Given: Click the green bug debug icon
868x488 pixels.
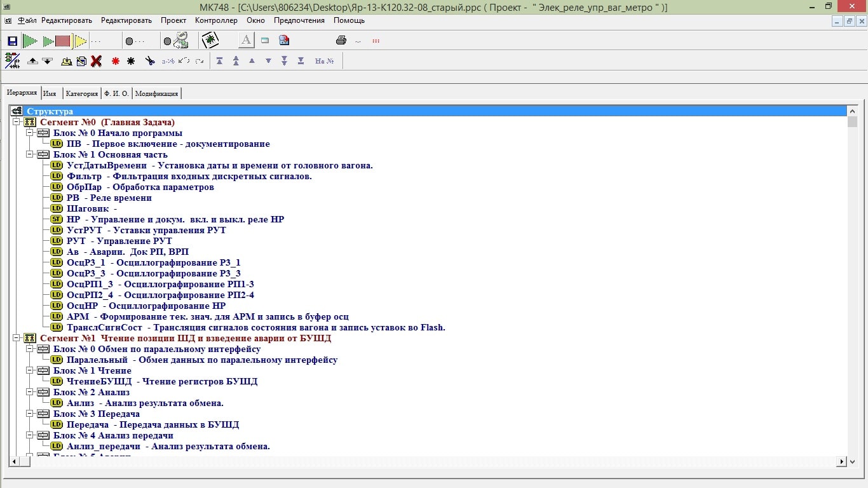Looking at the screenshot, I should (210, 41).
